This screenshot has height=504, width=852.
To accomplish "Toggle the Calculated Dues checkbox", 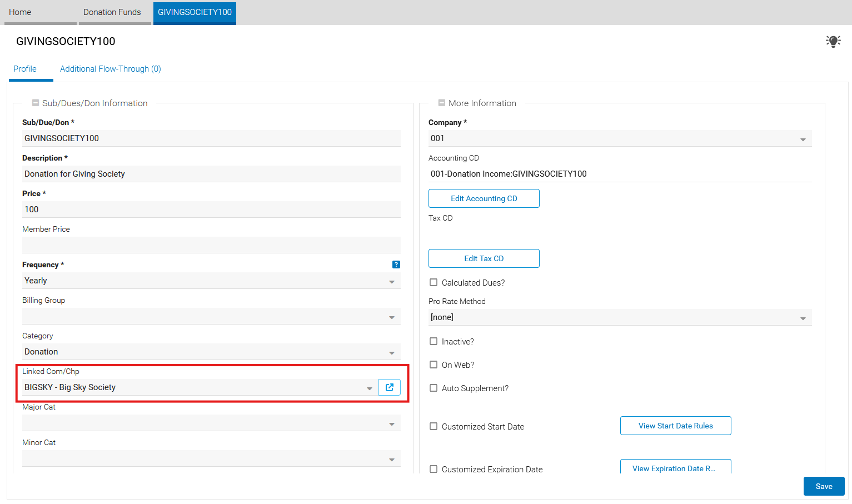I will (434, 282).
